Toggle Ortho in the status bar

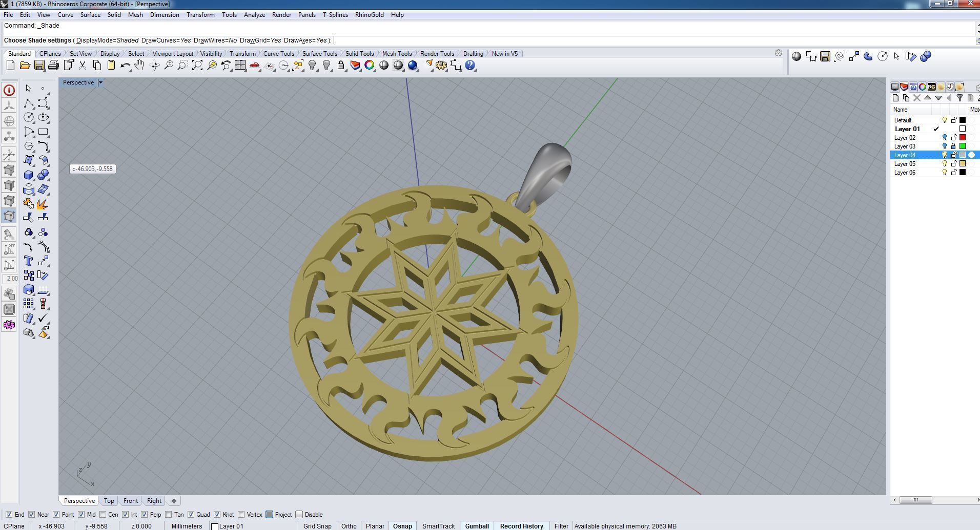pos(349,526)
